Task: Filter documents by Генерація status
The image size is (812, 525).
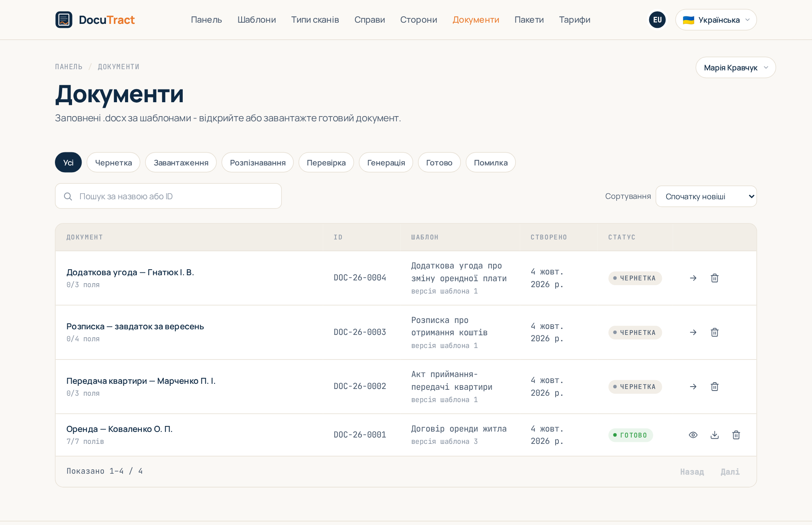Action: [386, 162]
